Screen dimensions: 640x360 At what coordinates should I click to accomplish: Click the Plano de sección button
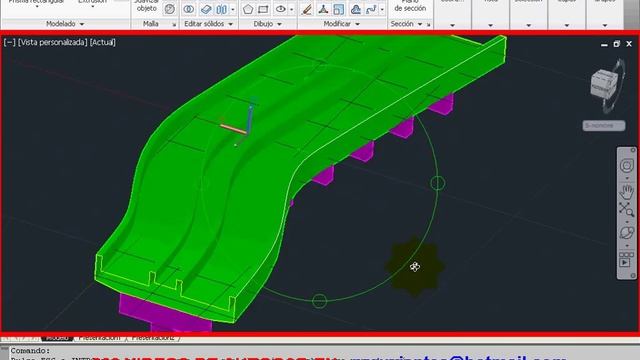click(410, 6)
